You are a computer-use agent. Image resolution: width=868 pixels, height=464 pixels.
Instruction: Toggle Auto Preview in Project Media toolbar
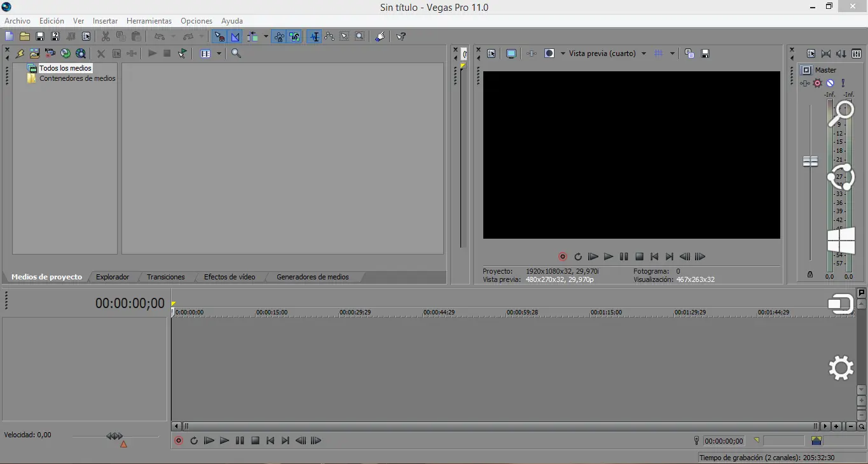click(183, 53)
